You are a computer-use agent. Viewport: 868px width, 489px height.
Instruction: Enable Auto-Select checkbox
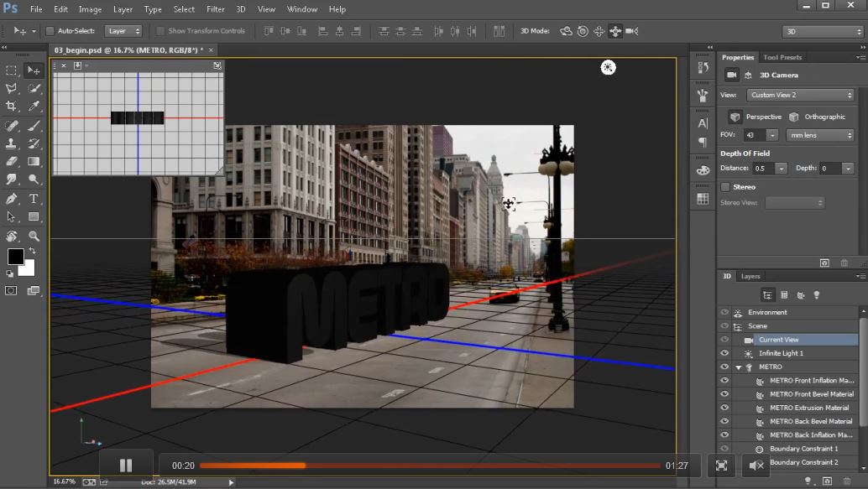(x=50, y=31)
